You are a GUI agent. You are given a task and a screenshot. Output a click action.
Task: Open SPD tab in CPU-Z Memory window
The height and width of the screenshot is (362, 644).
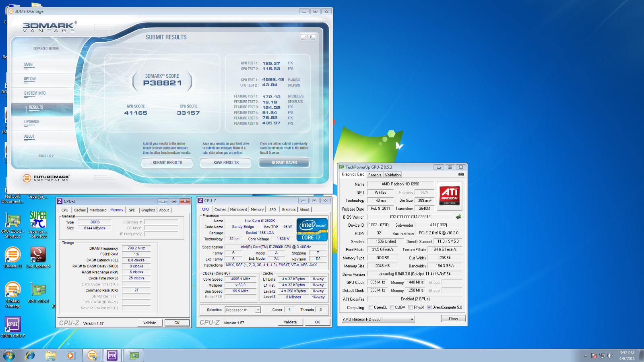[x=132, y=210]
